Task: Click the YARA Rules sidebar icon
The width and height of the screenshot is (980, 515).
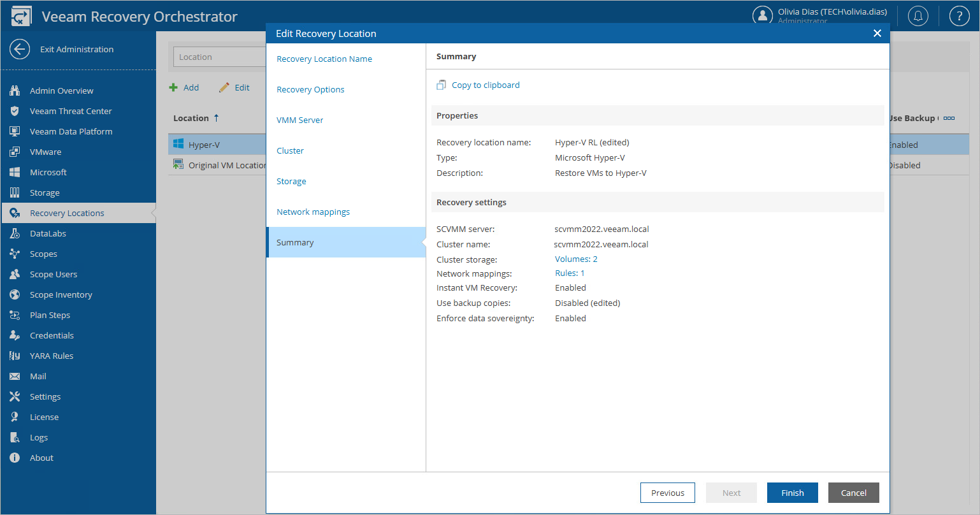Action: point(15,356)
